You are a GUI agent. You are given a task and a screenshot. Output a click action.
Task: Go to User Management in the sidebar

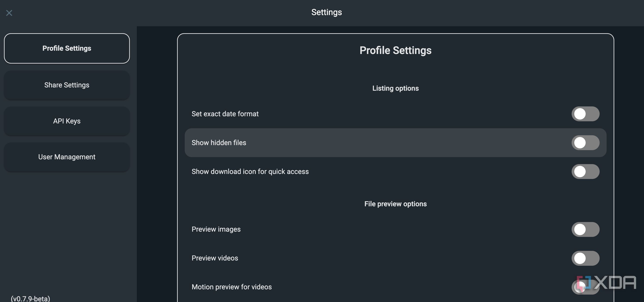tap(67, 157)
